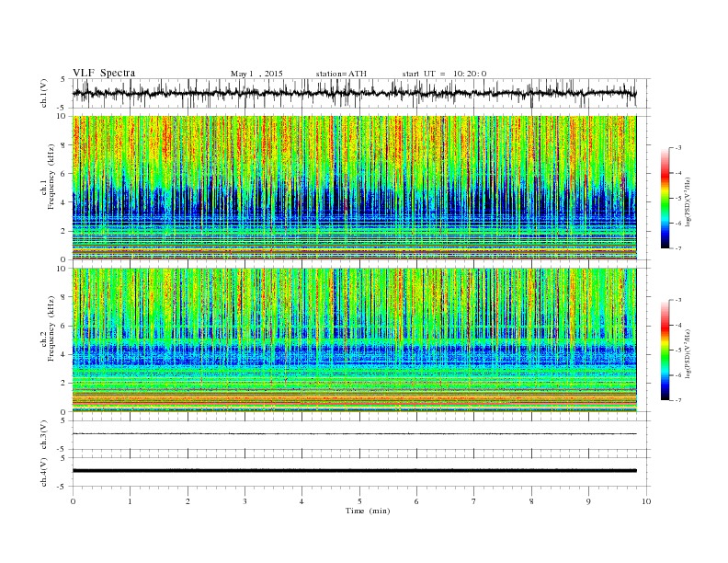The image size is (728, 563).
Task: Select the "ch.3(V)" axis label
Action: point(44,436)
